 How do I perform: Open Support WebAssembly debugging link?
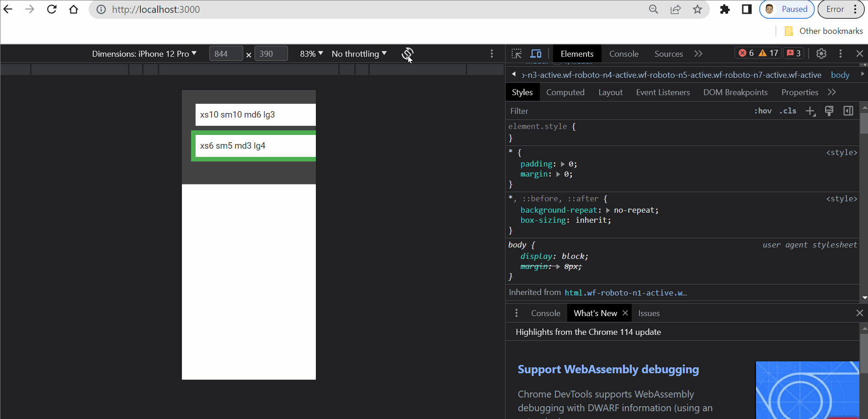point(608,370)
